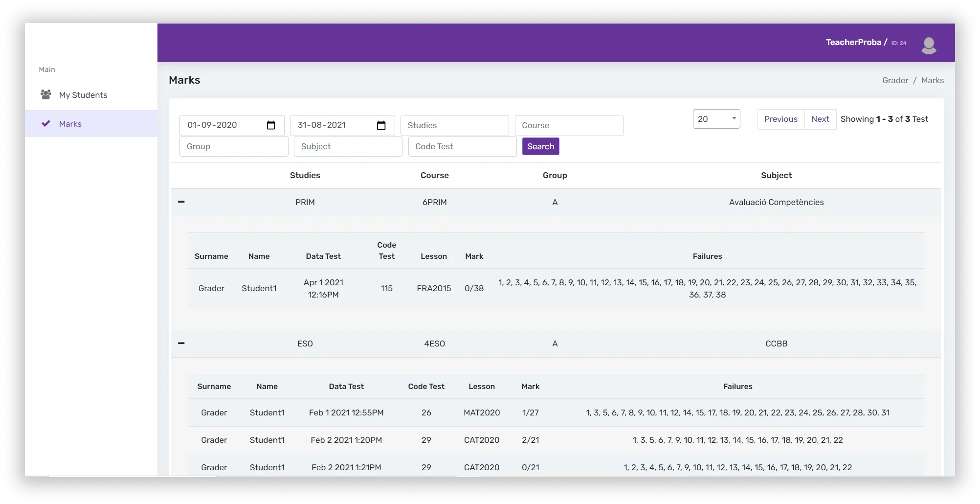This screenshot has width=980, height=504.
Task: Click the mark 1/27 cell
Action: tap(530, 412)
